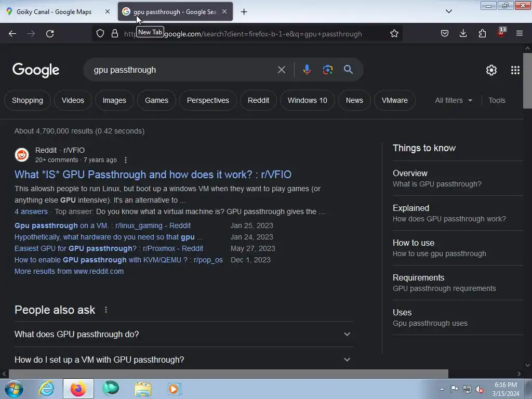Expand the Overview item in Things to know
This screenshot has width=532, height=399.
458,179
